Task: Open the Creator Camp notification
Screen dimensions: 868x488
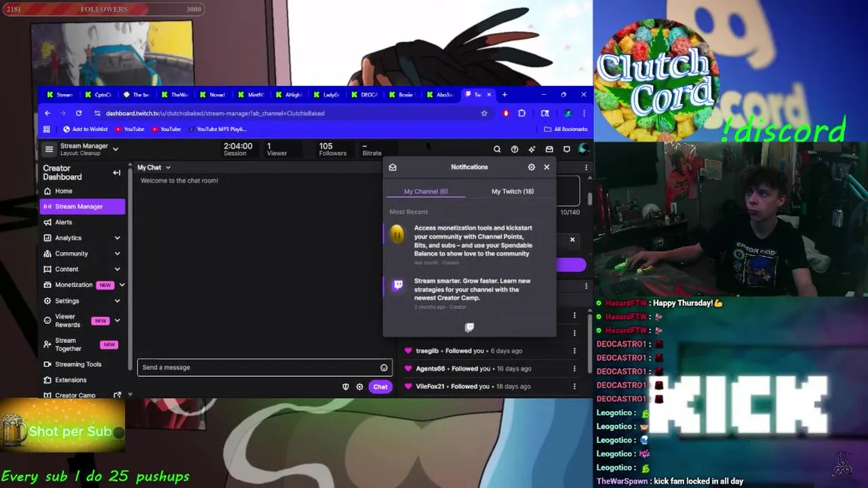Action: point(469,293)
